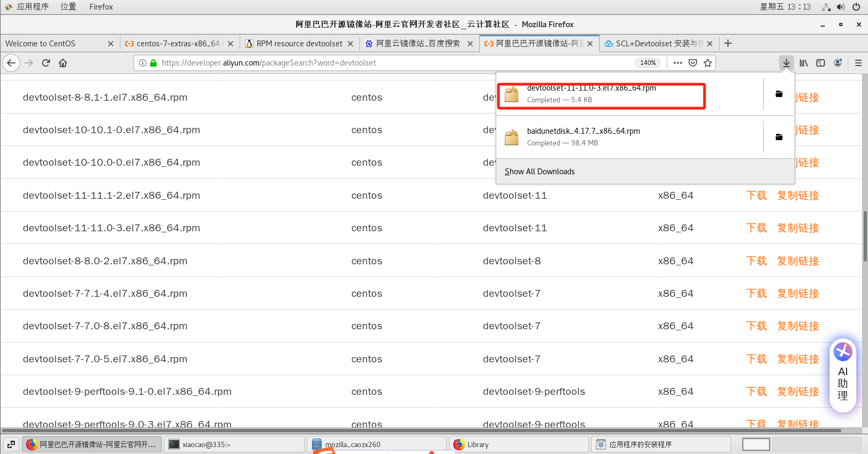
Task: Bookmark this page with star icon
Action: click(x=708, y=63)
